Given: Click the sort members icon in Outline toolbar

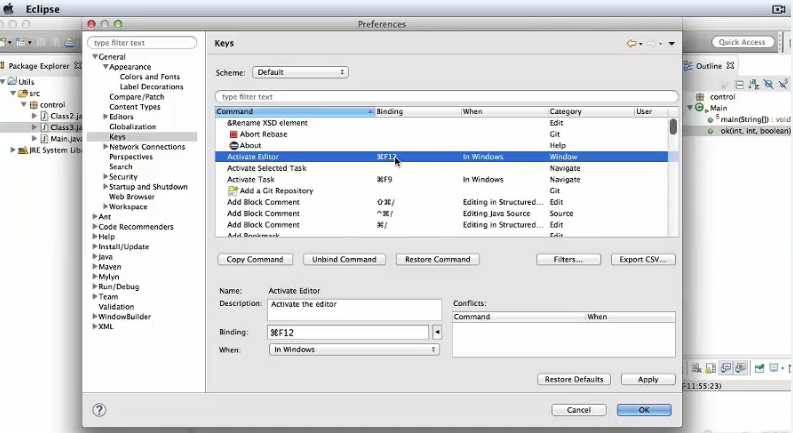Looking at the screenshot, I should pos(754,84).
